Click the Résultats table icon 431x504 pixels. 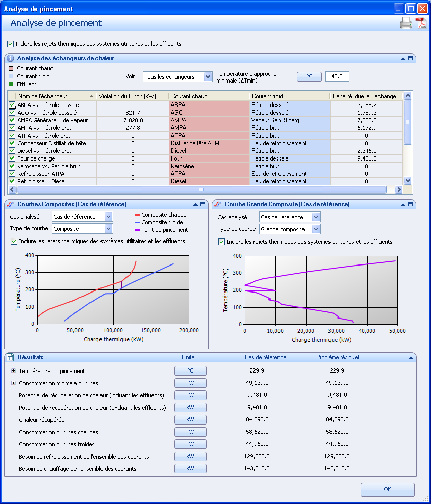[10, 357]
